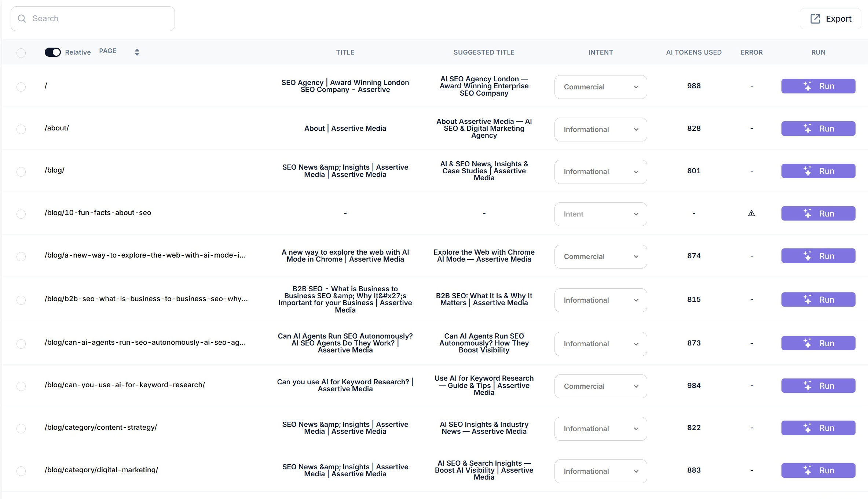
Task: Check the can-you-use-ai-for-keyword-research checkbox
Action: 21,386
